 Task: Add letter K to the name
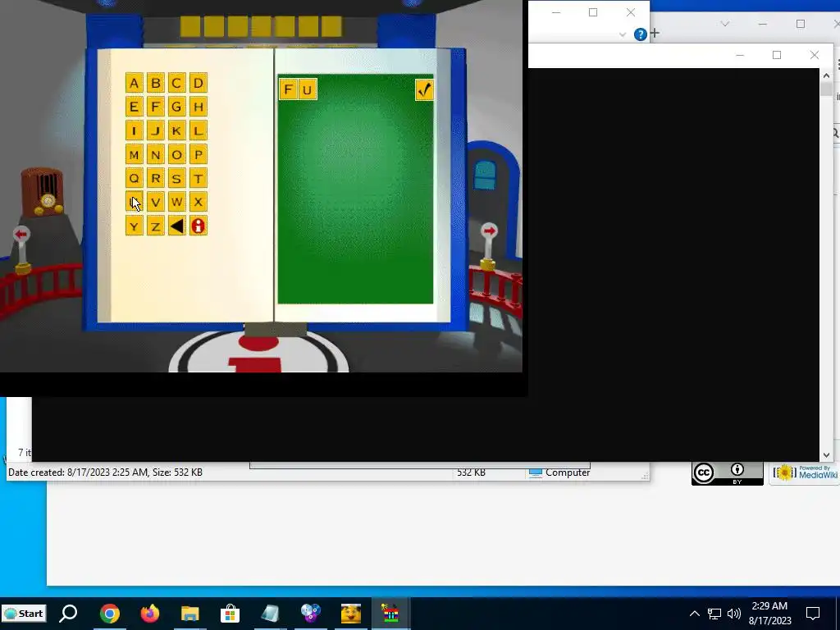(x=177, y=130)
